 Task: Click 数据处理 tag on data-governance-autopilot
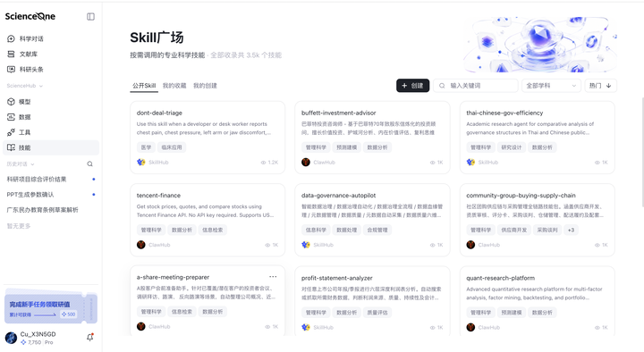point(347,230)
